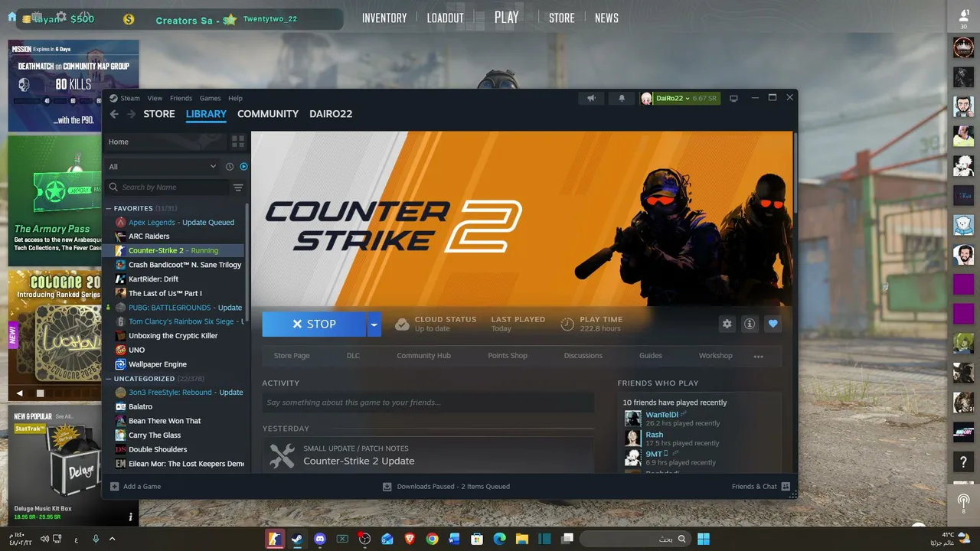Switch Steam to Big Picture mode
This screenshot has width=980, height=551.
[x=733, y=98]
